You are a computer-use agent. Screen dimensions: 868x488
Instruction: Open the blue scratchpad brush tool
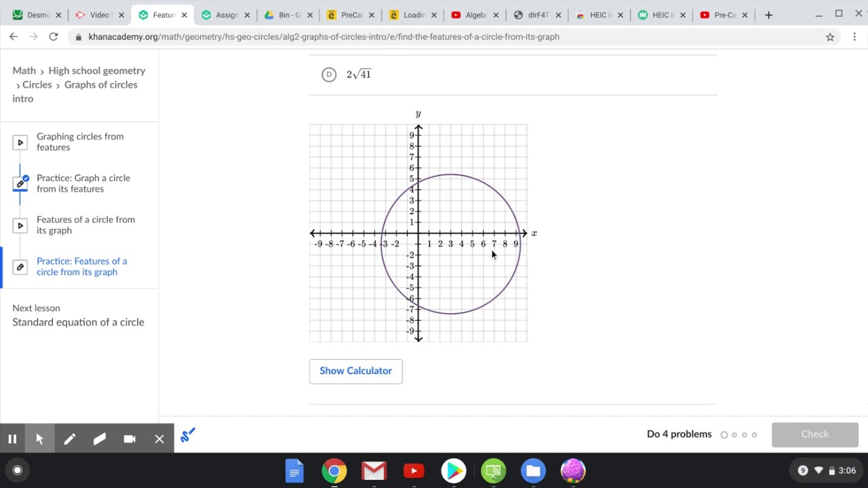188,435
